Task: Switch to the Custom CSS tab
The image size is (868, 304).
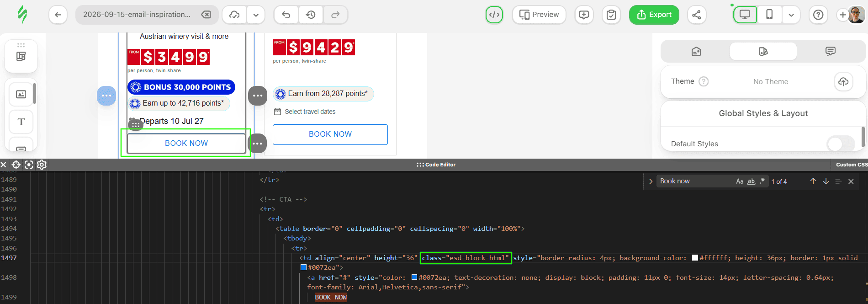Action: coord(851,165)
